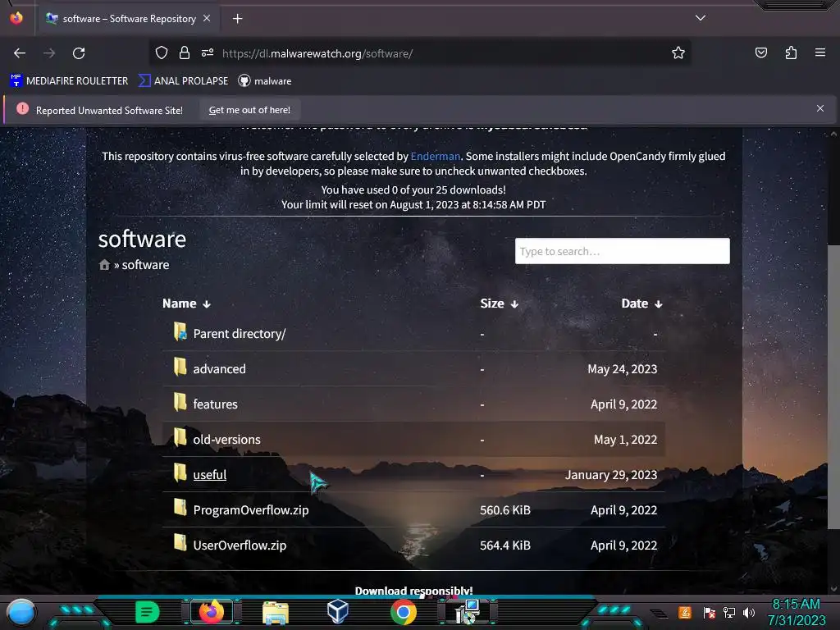Click the address bar URL
The image size is (840, 630).
(x=317, y=53)
